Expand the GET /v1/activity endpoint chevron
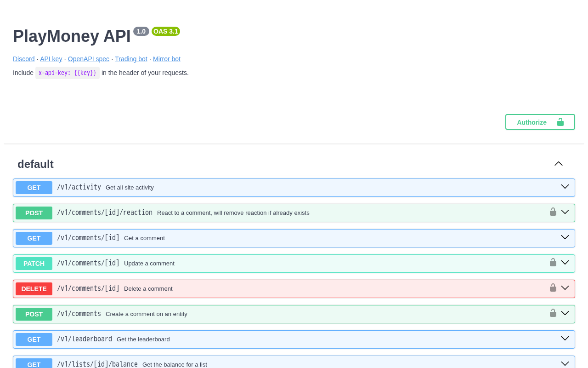 565,187
